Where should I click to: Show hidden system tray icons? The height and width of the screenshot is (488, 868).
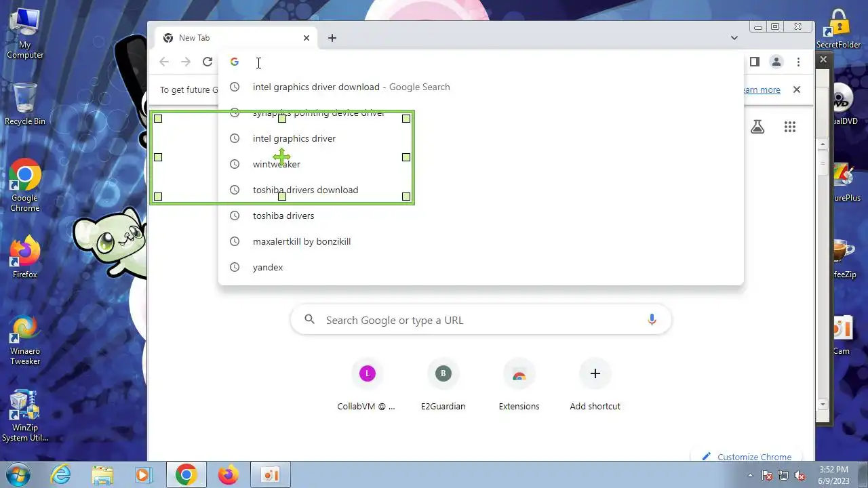point(750,475)
